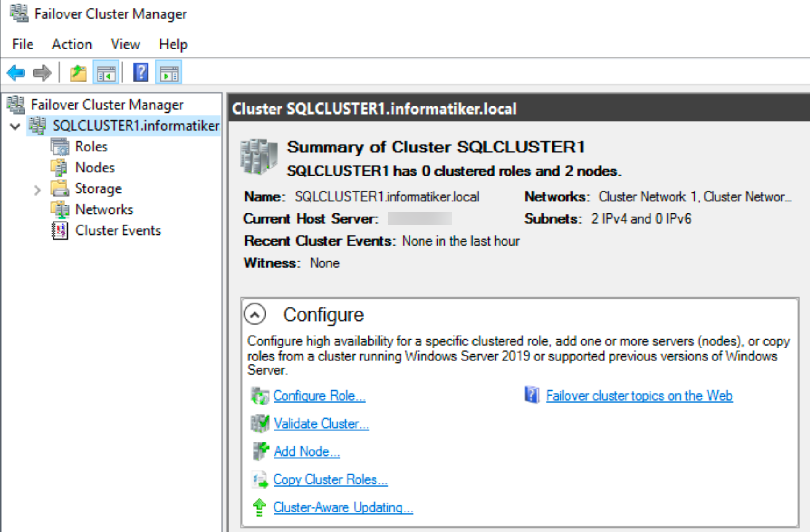This screenshot has height=532, width=810.
Task: Open the Copy Cluster Roles... link
Action: (x=330, y=479)
